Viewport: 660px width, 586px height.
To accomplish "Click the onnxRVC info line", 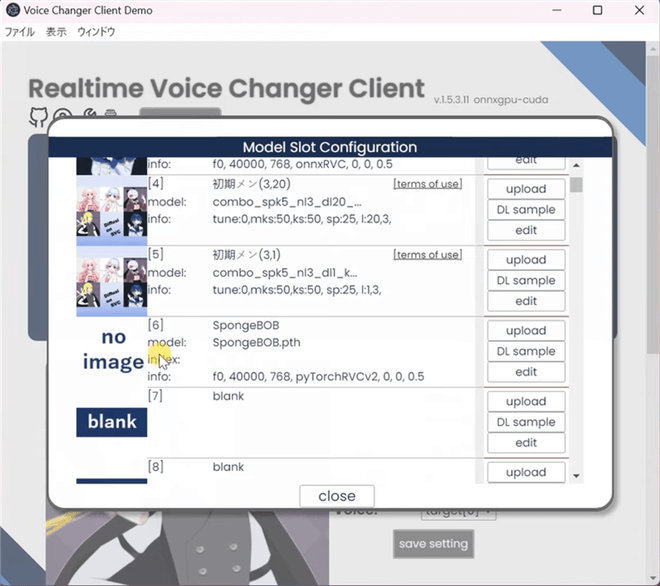I will (302, 164).
